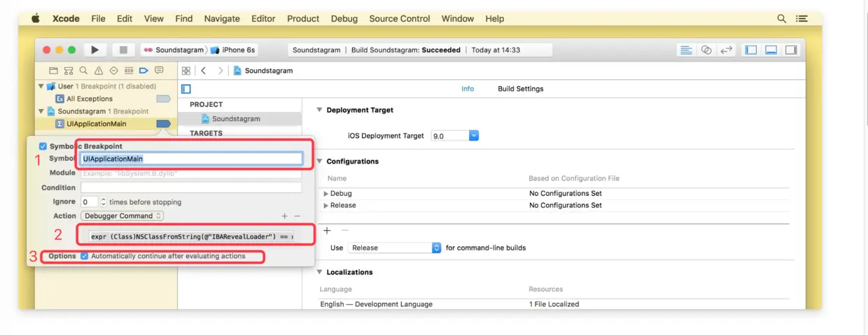
Task: Collapse the Localizations section
Action: click(320, 272)
